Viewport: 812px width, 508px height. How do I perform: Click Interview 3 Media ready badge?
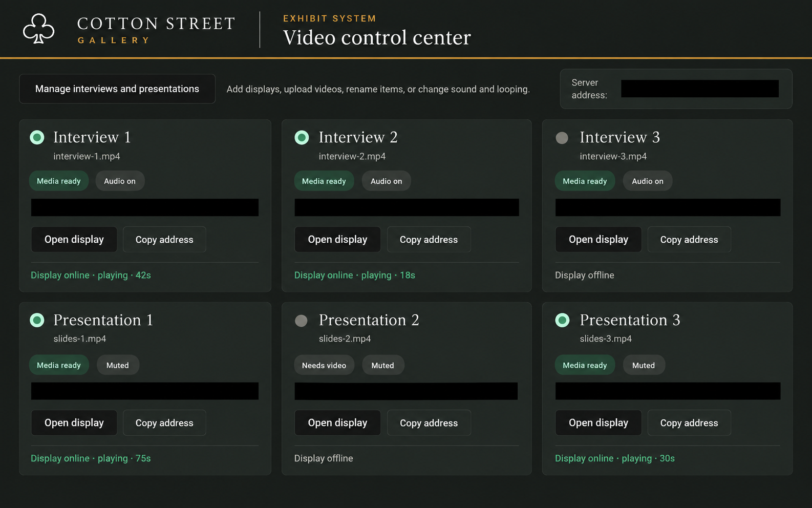pyautogui.click(x=585, y=181)
